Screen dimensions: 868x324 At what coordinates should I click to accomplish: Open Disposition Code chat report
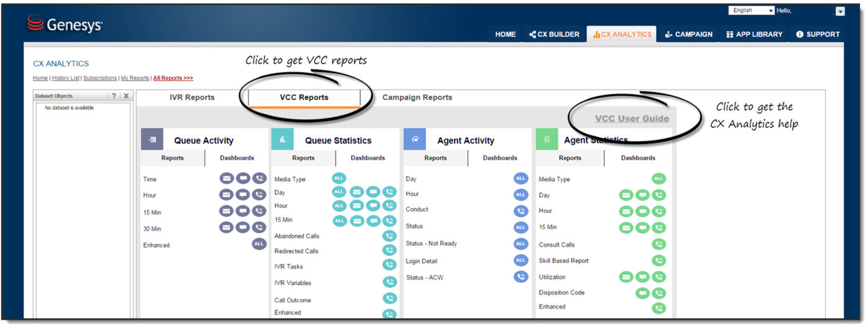(642, 292)
